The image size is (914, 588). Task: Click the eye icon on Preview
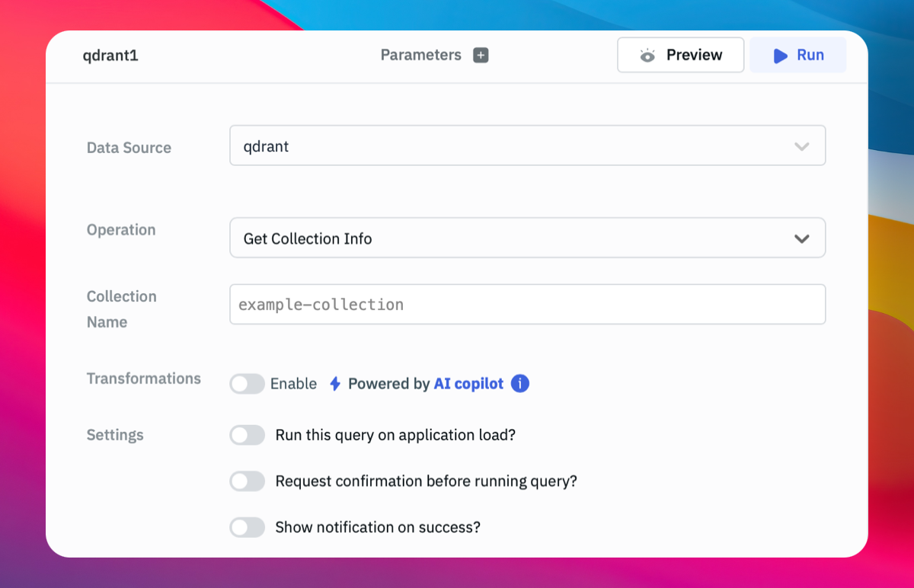pyautogui.click(x=647, y=55)
